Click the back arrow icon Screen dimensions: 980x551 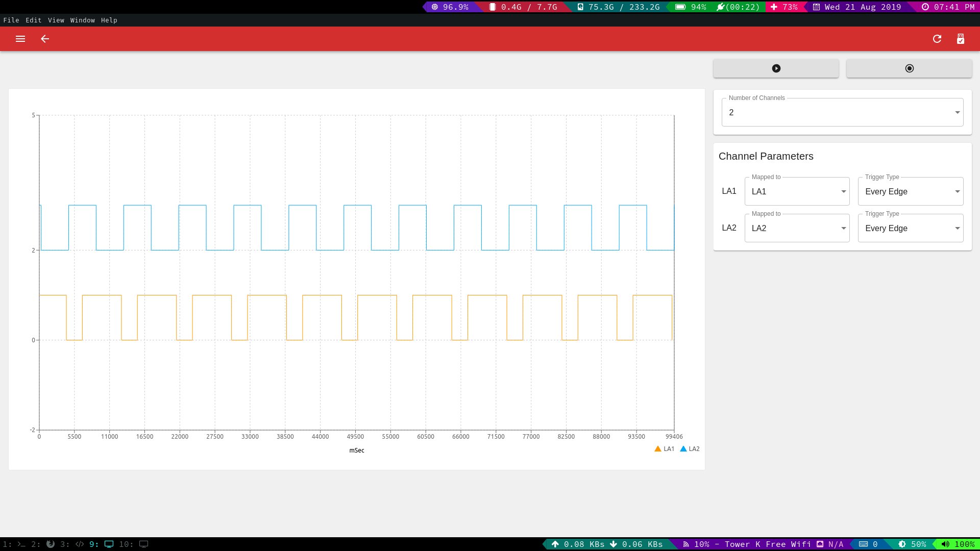tap(45, 39)
